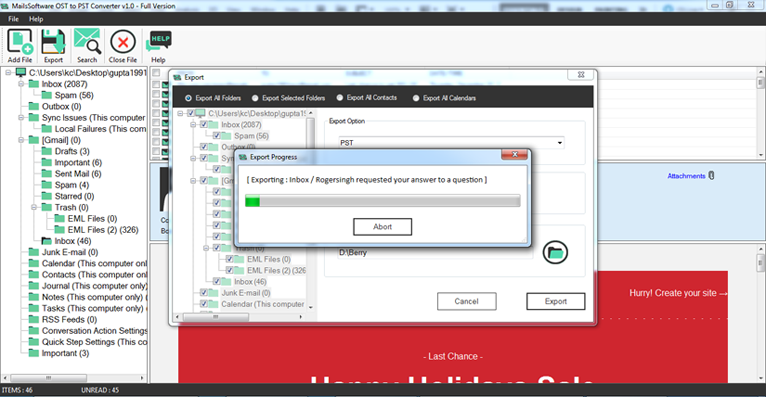This screenshot has width=766, height=397.
Task: Select the Drafts (3) folder icon
Action: (47, 151)
